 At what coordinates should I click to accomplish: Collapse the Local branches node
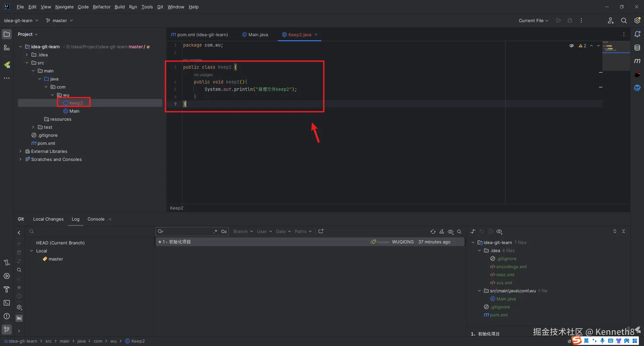(x=32, y=251)
